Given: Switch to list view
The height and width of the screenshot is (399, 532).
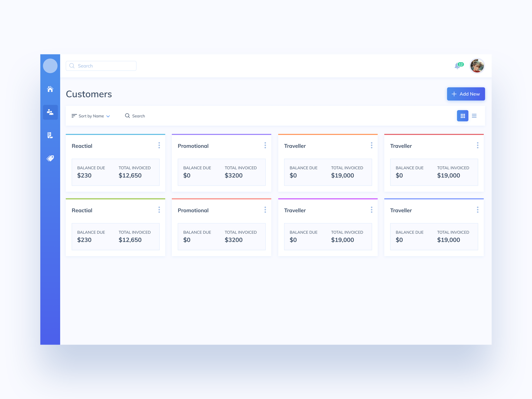Looking at the screenshot, I should click(x=474, y=116).
